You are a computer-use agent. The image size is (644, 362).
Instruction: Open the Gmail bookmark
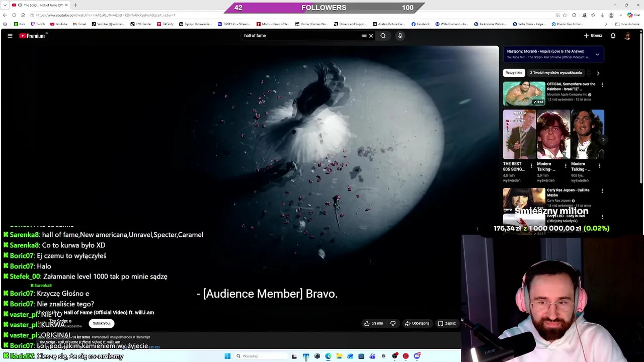pos(79,24)
